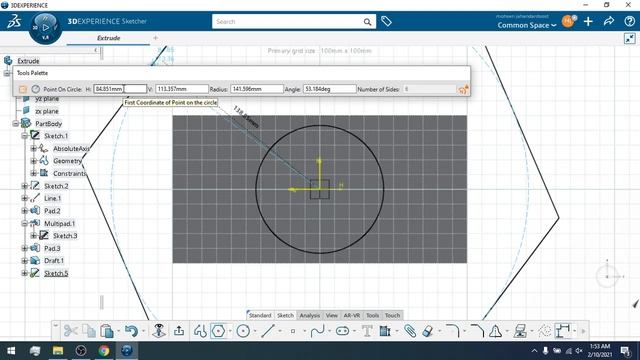Select the Profile sketch tool
Screen dimensions: 640x360
click(x=200, y=331)
